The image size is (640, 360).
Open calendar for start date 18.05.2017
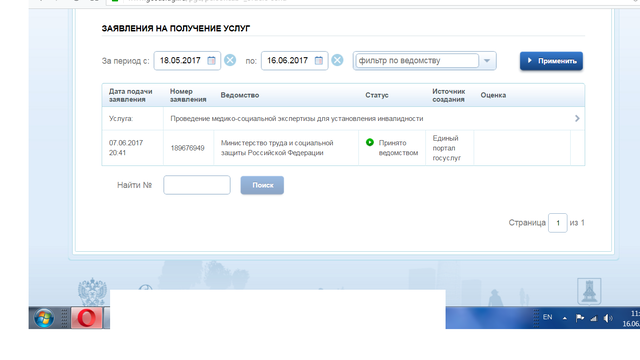[x=211, y=60]
